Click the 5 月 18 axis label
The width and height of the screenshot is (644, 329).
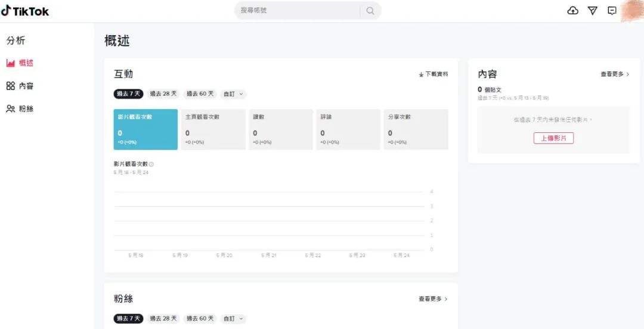point(135,256)
